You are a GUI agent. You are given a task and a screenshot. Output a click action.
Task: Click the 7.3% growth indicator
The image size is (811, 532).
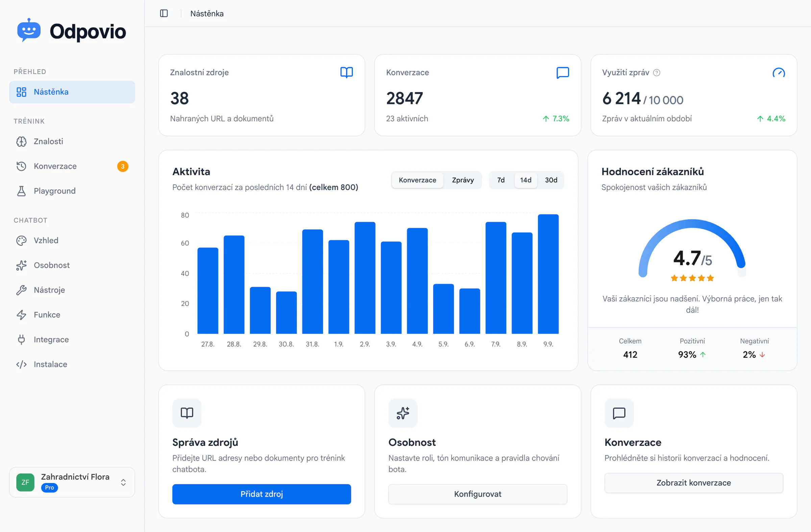point(556,119)
